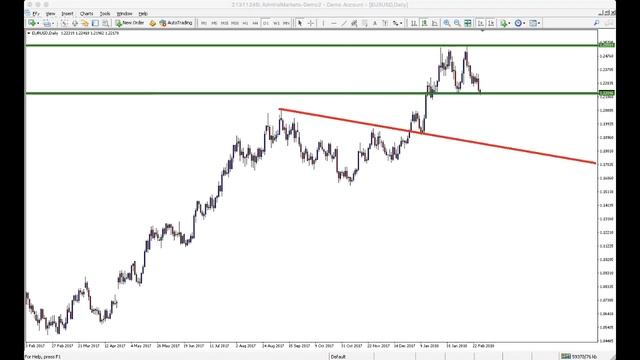Select the Trendline drawing tool

pyautogui.click(x=344, y=23)
